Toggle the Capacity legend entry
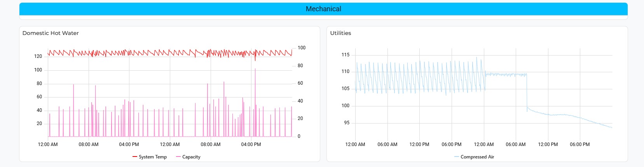Viewport: 644px width, 167px height. click(188, 157)
